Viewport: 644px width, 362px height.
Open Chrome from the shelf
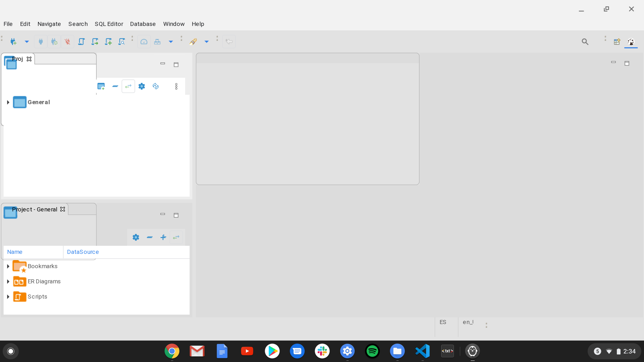(x=172, y=351)
